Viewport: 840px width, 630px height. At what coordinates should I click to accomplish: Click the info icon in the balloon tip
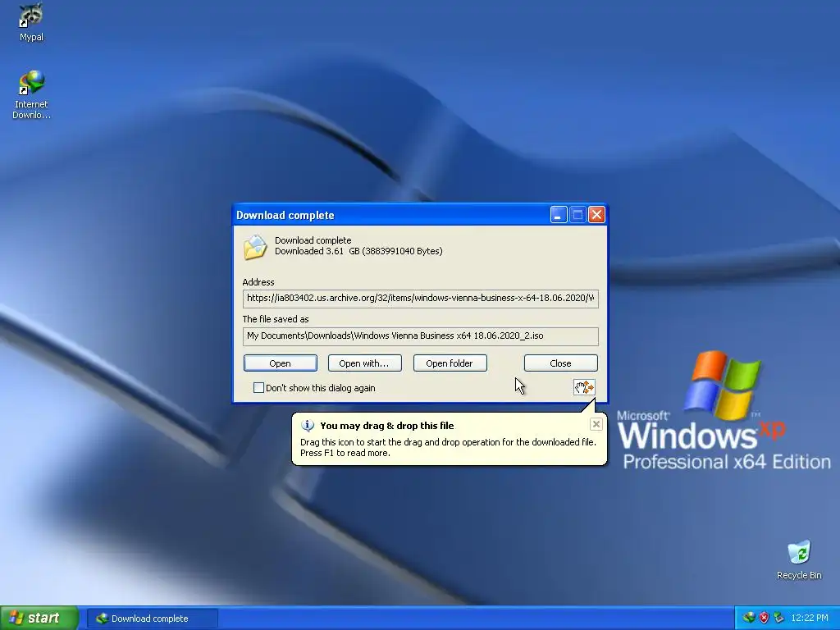(308, 426)
